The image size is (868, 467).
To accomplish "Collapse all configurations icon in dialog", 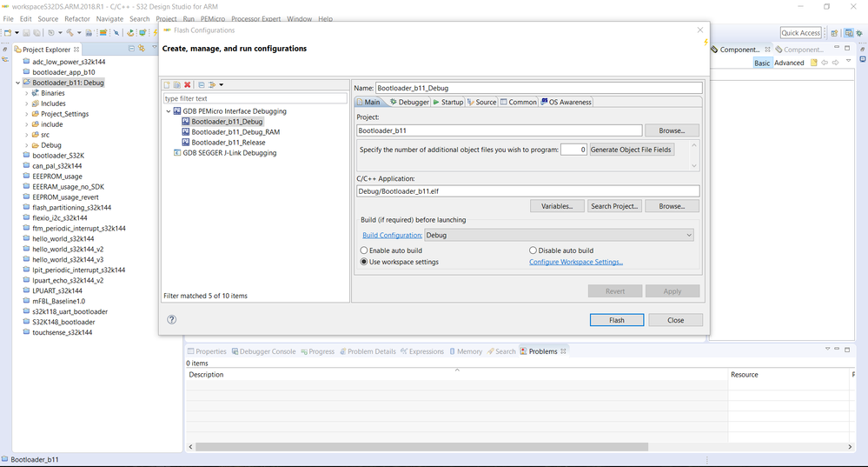I will 202,84.
